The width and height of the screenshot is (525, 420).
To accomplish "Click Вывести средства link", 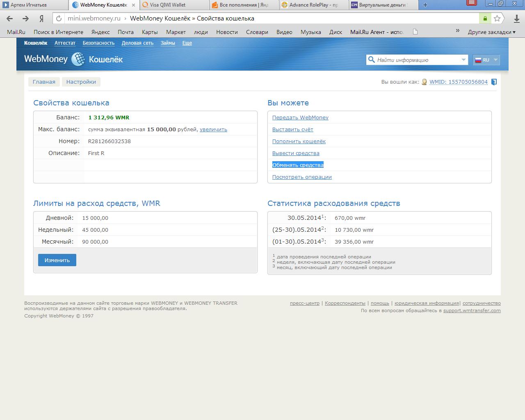I will 296,153.
